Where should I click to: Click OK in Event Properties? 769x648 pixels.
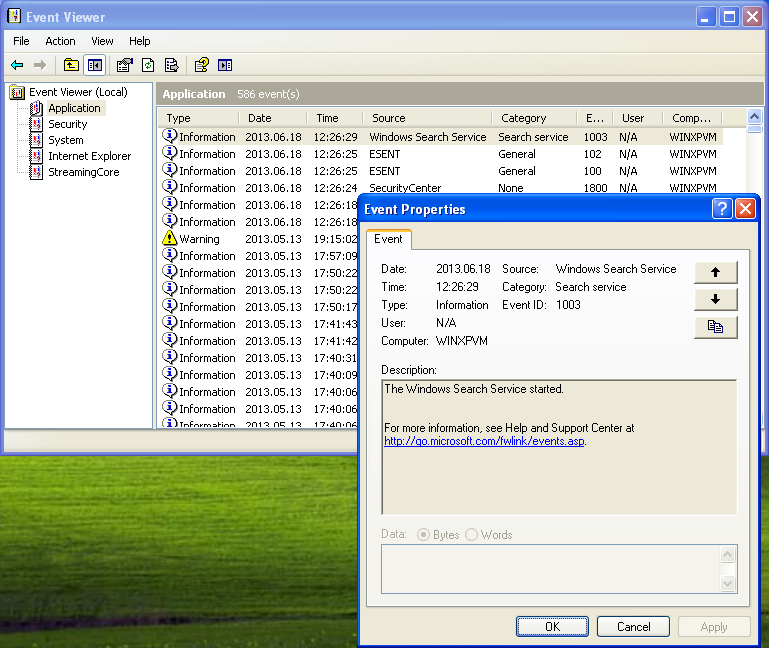coord(552,626)
